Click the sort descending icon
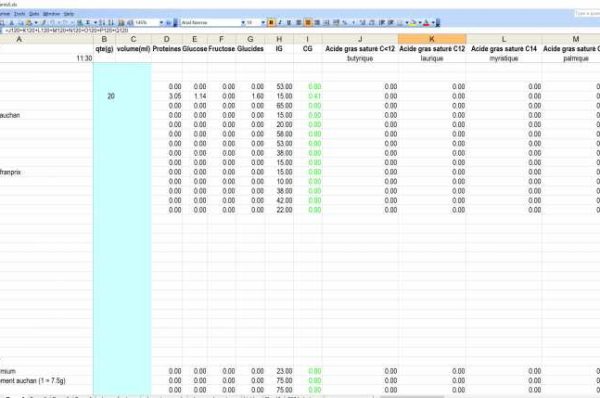The height and width of the screenshot is (398, 600). coord(111,23)
